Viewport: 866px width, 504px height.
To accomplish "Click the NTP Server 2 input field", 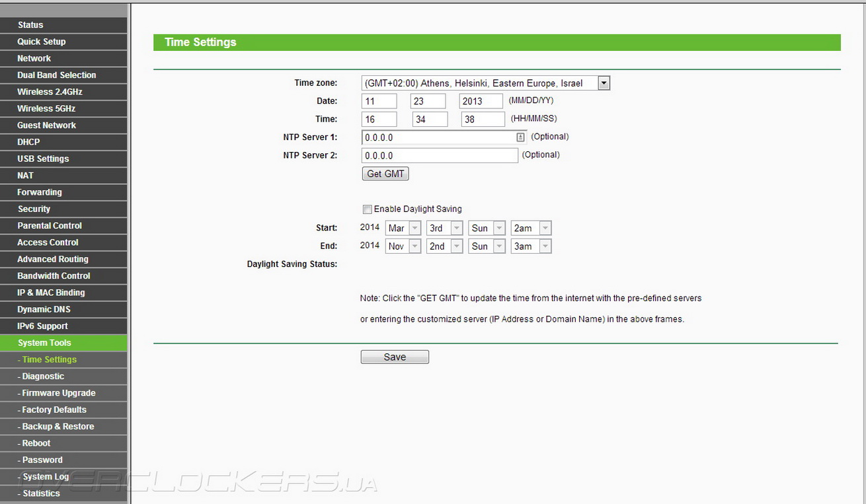I will click(440, 156).
